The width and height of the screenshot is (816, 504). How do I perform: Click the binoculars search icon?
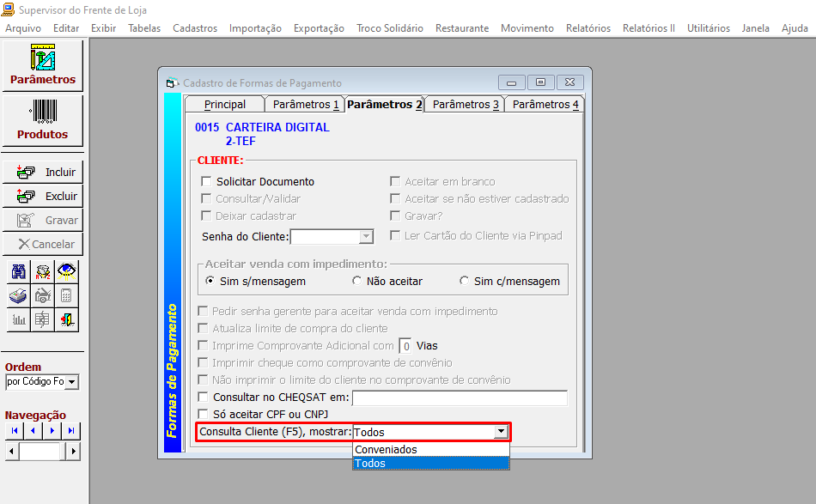click(19, 271)
